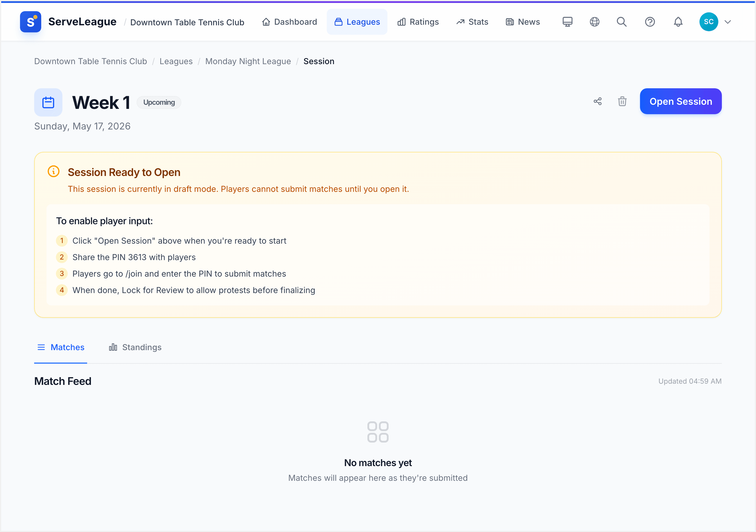
Task: Click the No matches yet message
Action: coord(378,463)
